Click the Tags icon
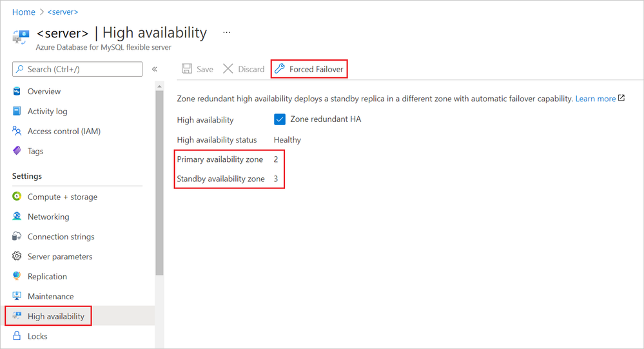The image size is (644, 349). (17, 152)
